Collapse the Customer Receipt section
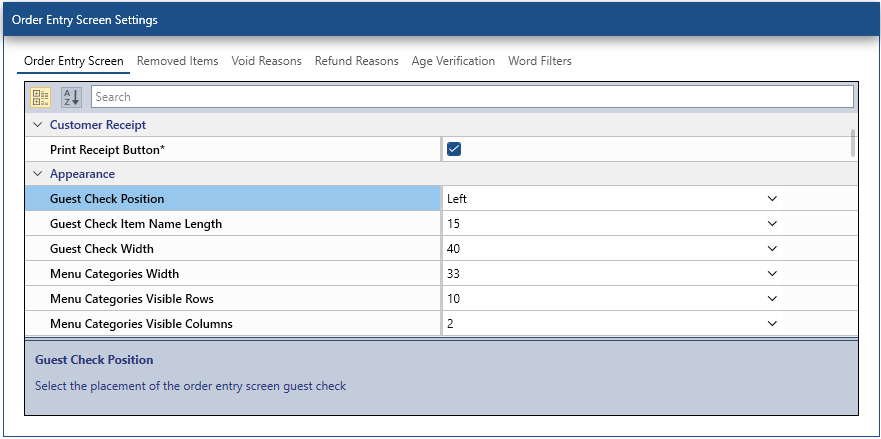881x439 pixels. click(x=38, y=125)
